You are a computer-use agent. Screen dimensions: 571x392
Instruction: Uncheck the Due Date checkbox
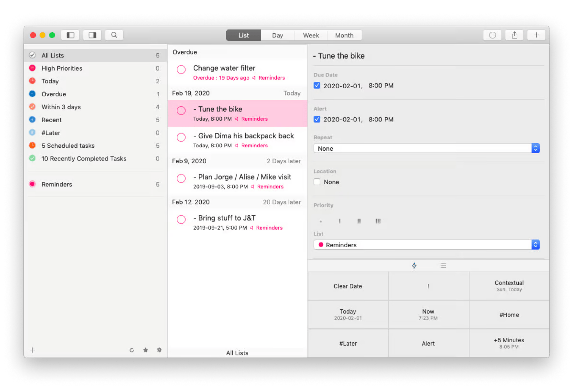(317, 86)
